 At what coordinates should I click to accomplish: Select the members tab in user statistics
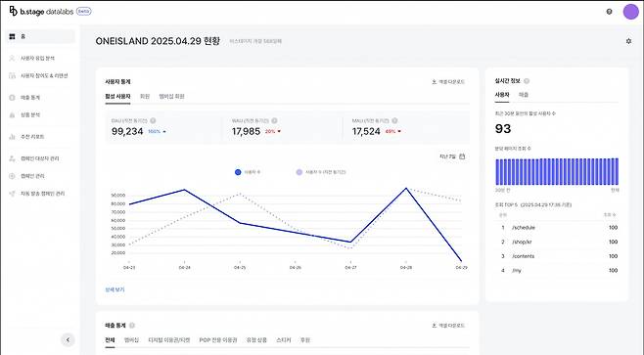(145, 97)
